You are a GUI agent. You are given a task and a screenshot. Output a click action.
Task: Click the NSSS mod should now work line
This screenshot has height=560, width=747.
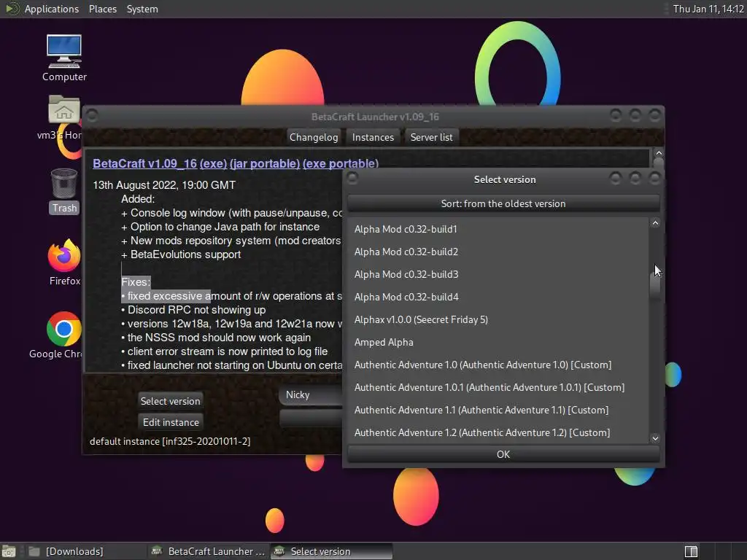216,338
